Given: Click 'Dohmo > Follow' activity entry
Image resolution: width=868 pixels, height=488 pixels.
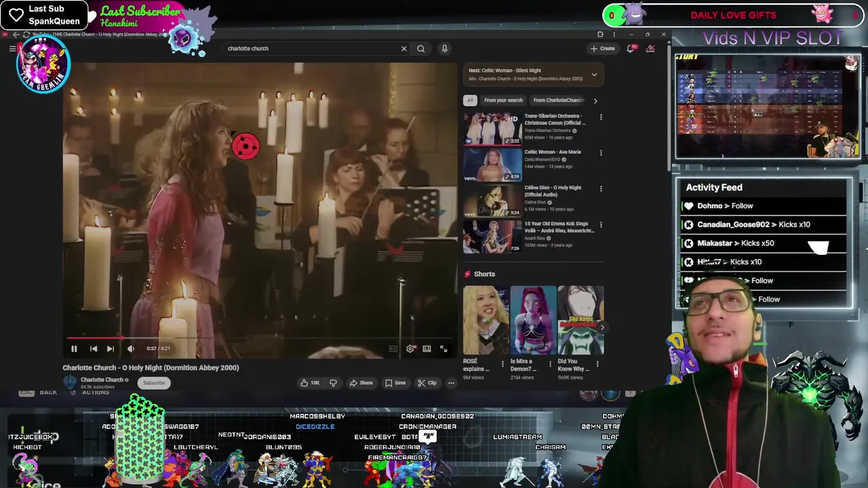Looking at the screenshot, I should (764, 206).
